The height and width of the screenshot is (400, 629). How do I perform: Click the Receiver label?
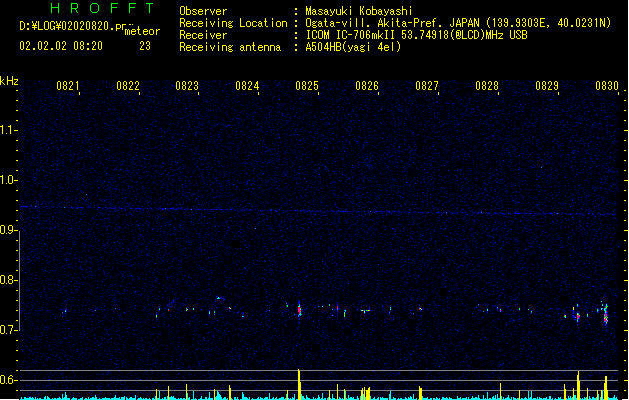point(203,35)
